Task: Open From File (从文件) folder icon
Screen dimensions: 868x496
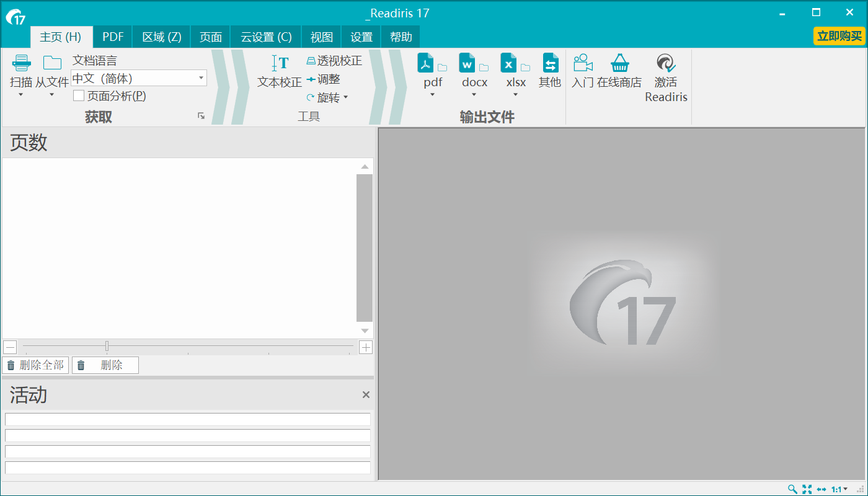Action: point(52,63)
